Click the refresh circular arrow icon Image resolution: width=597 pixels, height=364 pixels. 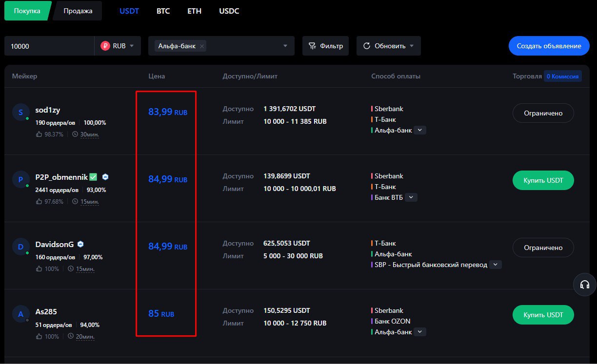pos(367,46)
